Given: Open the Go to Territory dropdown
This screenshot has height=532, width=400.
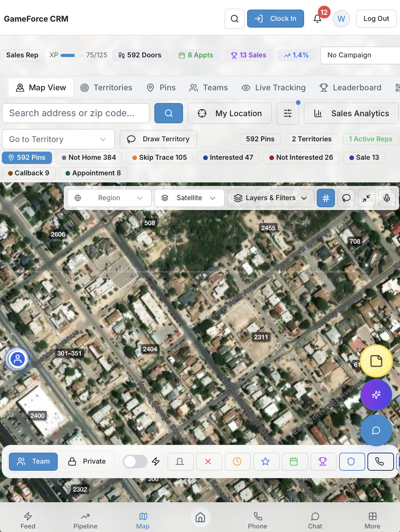Looking at the screenshot, I should point(58,139).
